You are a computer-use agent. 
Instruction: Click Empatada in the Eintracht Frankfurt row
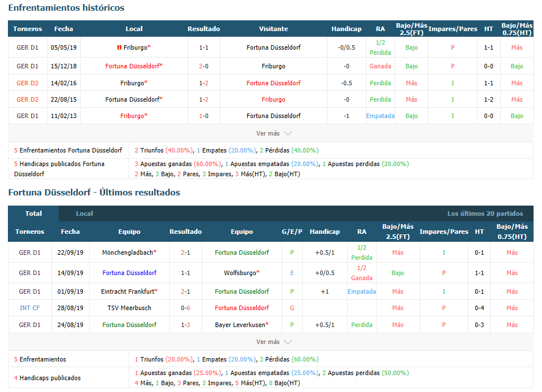coord(361,291)
